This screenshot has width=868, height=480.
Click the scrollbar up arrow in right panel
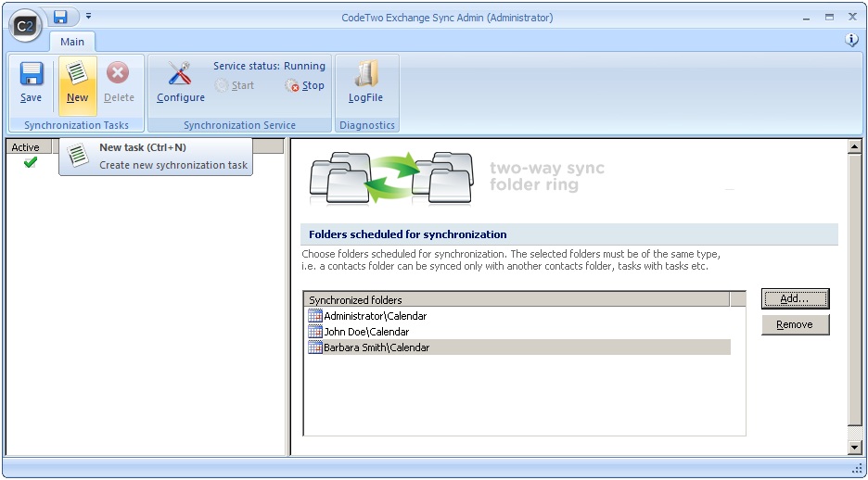point(854,146)
